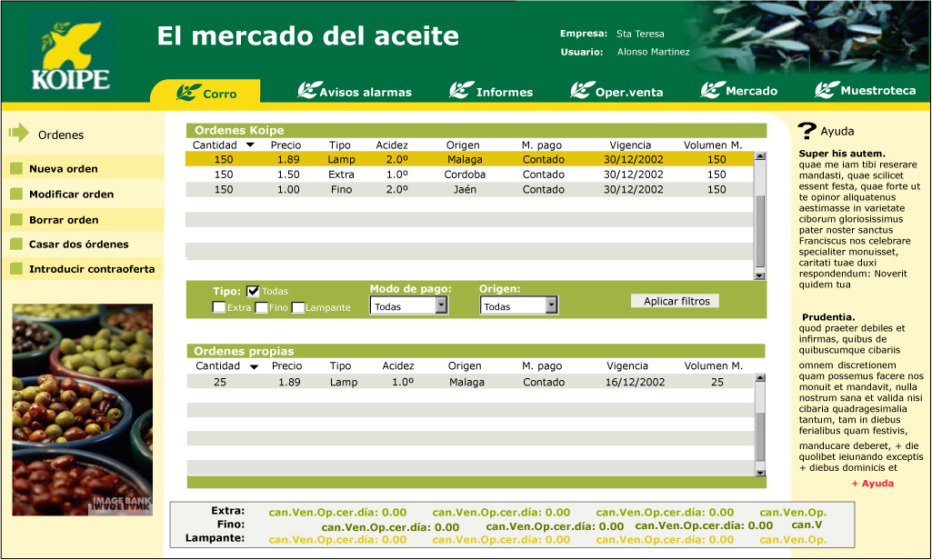Image resolution: width=932 pixels, height=560 pixels.
Task: Click the green square bullet beside Nueva orden
Action: (x=16, y=168)
